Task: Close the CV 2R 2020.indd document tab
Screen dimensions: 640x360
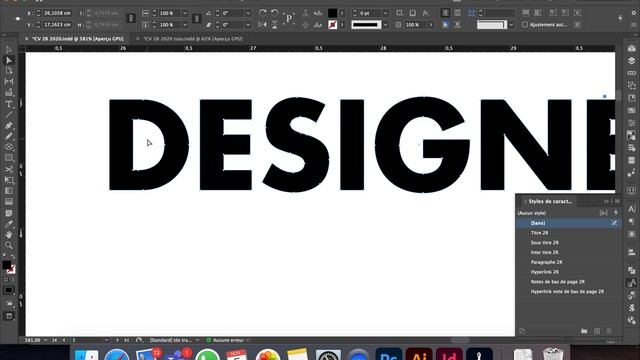Action: 27,39
